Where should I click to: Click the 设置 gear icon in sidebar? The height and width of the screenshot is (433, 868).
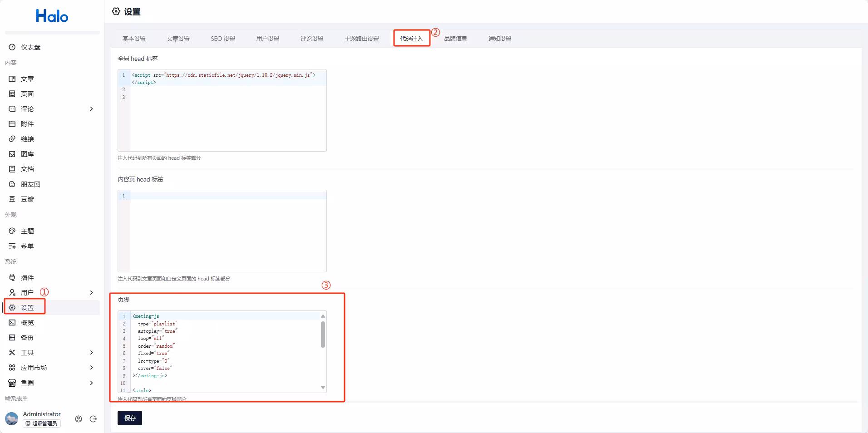point(12,308)
